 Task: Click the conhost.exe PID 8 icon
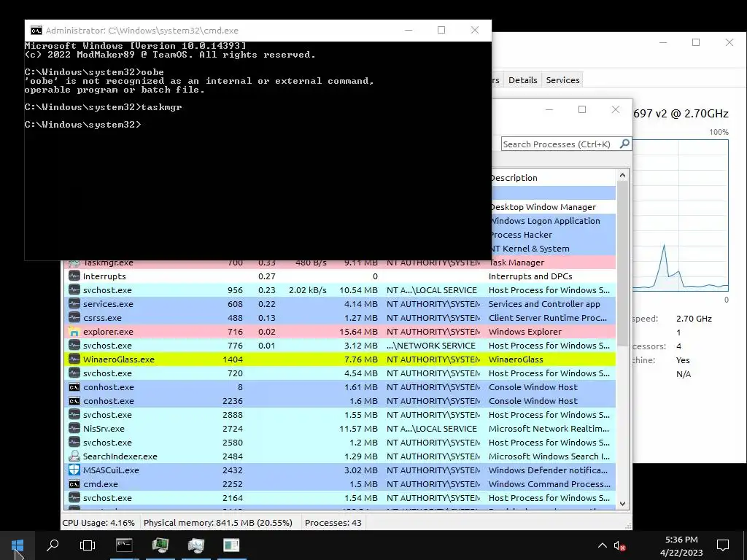point(74,387)
